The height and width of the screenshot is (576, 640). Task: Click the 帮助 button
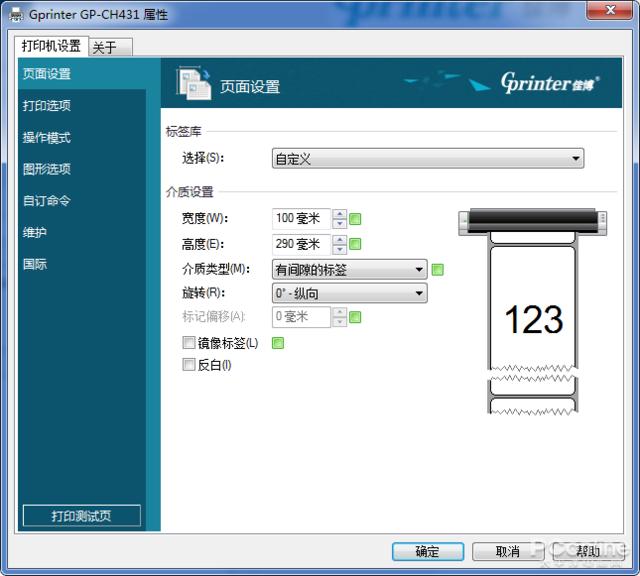pos(588,552)
